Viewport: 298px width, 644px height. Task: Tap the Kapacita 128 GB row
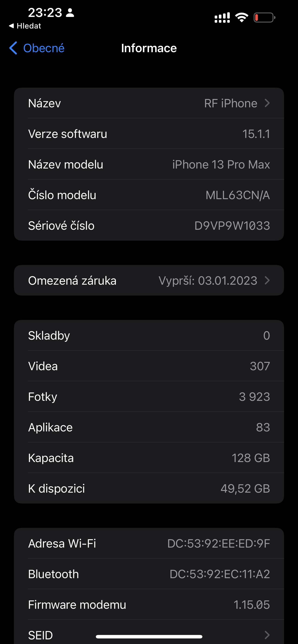pyautogui.click(x=149, y=458)
